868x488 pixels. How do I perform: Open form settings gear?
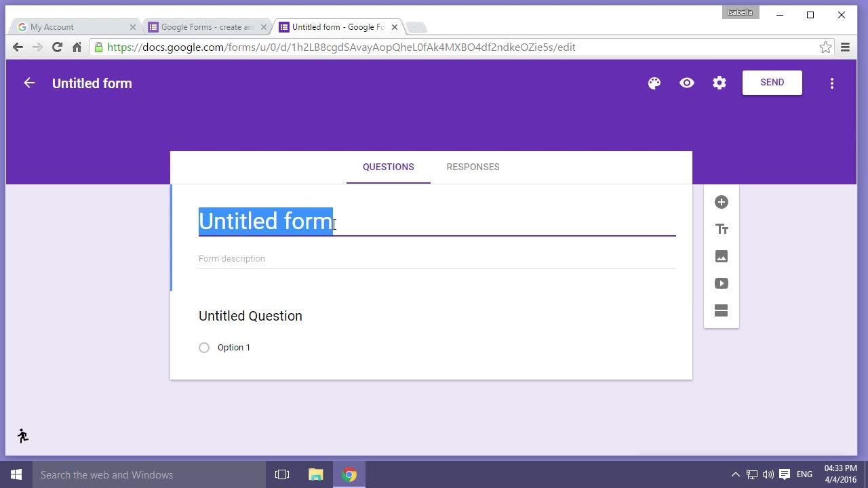(719, 83)
